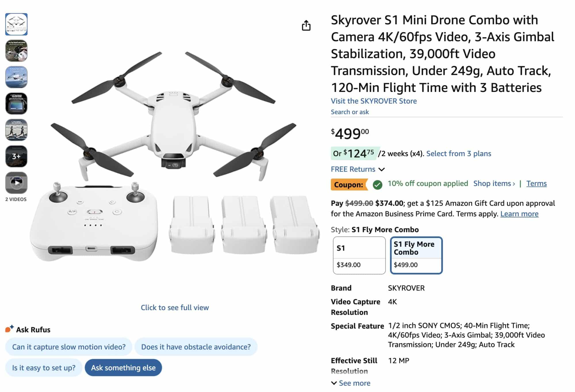This screenshot has width=575, height=392.
Task: Select the top drone kit thumbnail
Action: pos(16,24)
